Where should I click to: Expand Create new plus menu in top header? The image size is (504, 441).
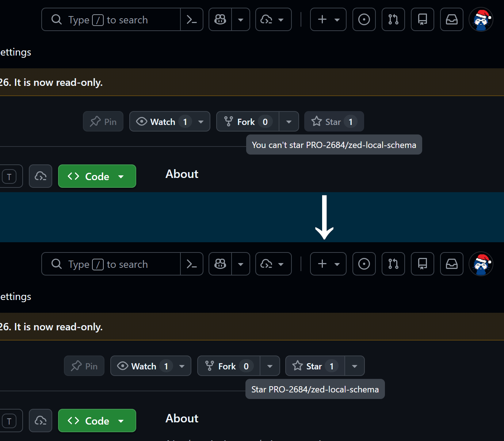click(328, 19)
